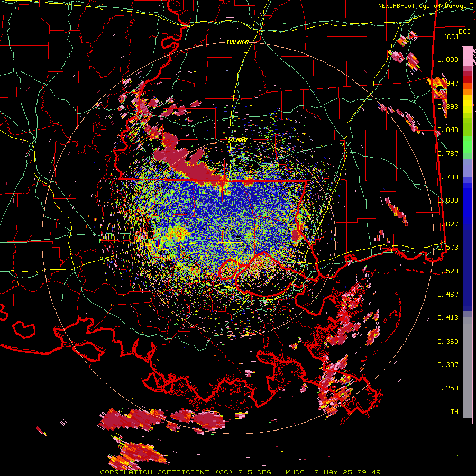Select the 0.253 scale label
Viewport: 476px width, 476px height.
point(448,388)
